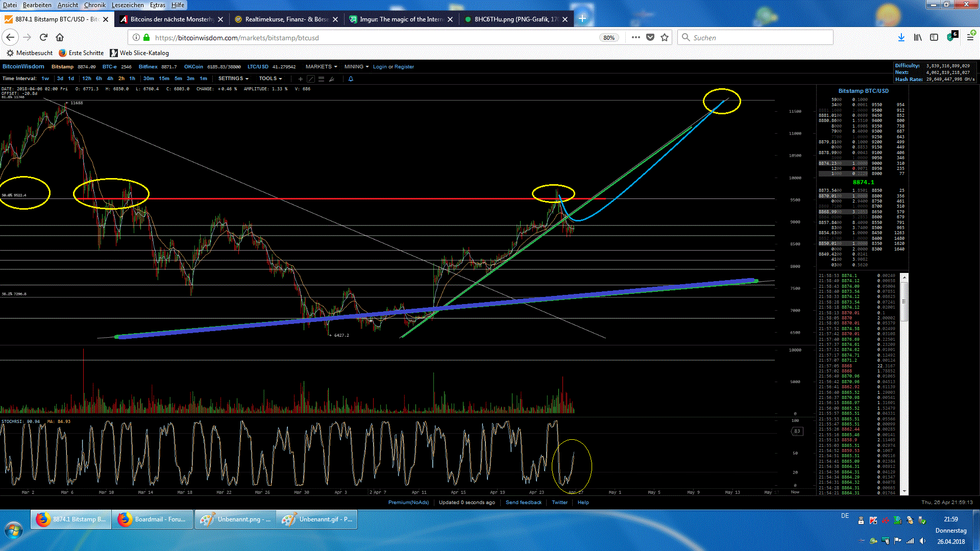Switch time interval to 1d

[x=71, y=79]
